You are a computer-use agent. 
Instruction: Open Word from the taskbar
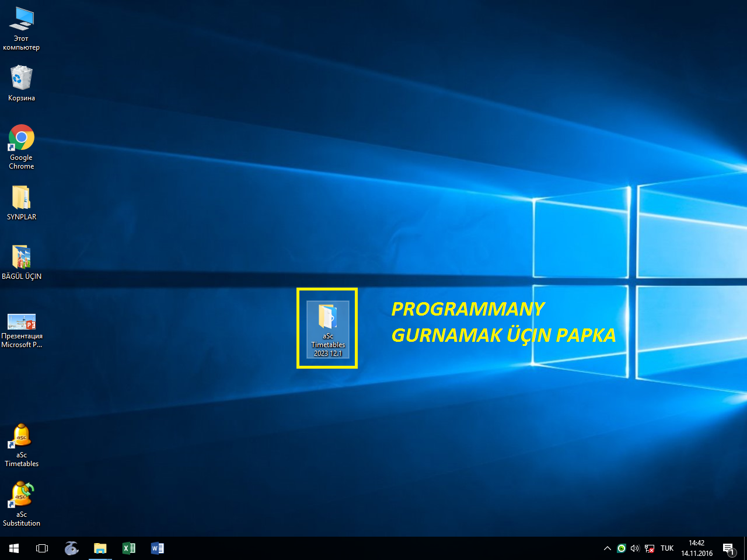pyautogui.click(x=158, y=548)
